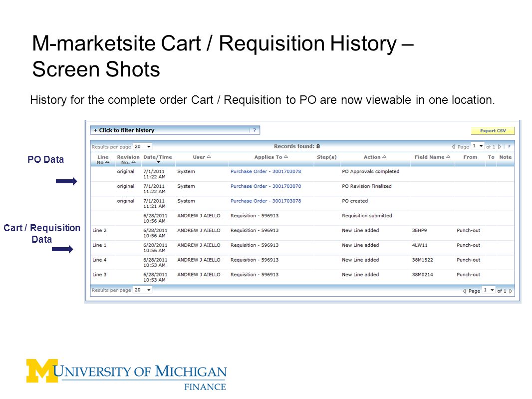The height and width of the screenshot is (399, 532).
Task: Open top Page number dropdown
Action: click(478, 146)
